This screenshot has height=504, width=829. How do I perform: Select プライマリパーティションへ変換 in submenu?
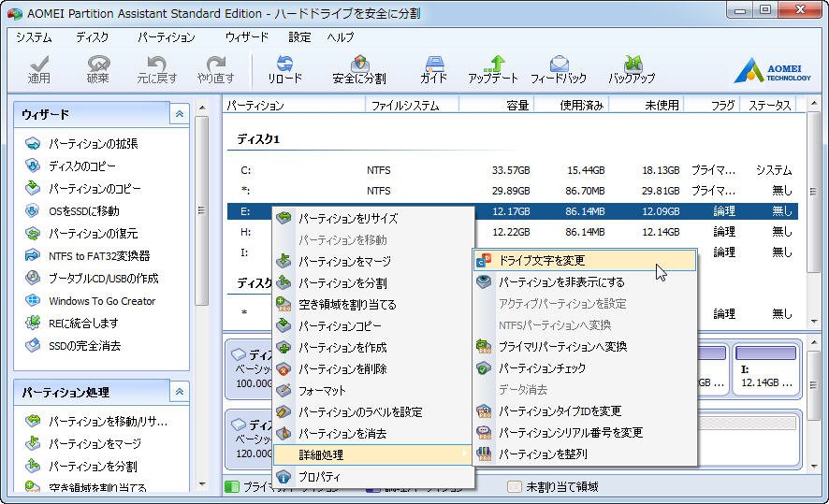(585, 347)
